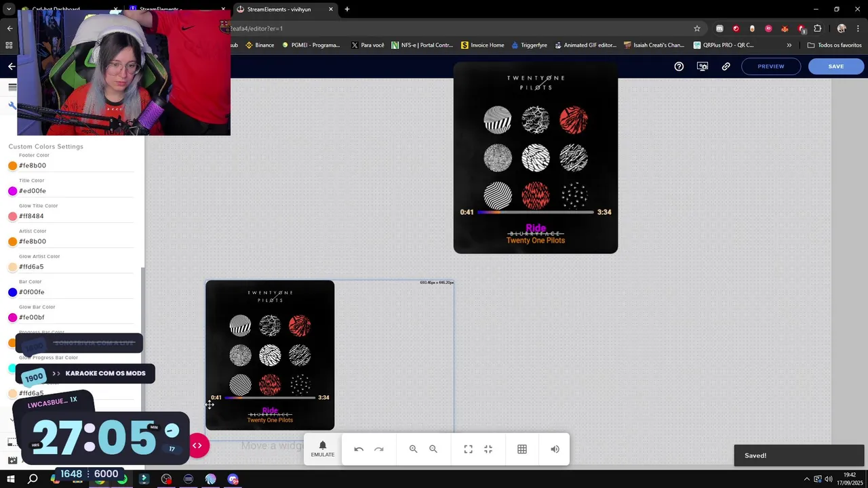
Task: Zoom out of the canvas
Action: 433,449
